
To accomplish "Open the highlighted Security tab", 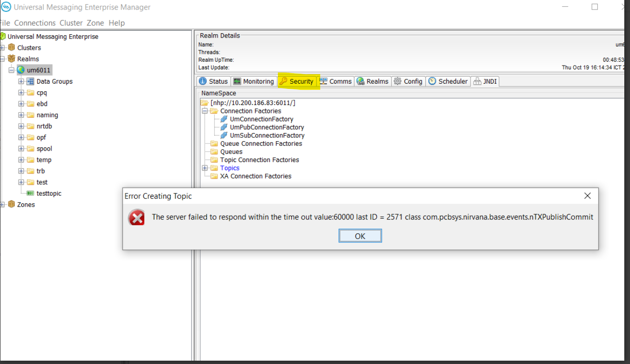I will (296, 81).
